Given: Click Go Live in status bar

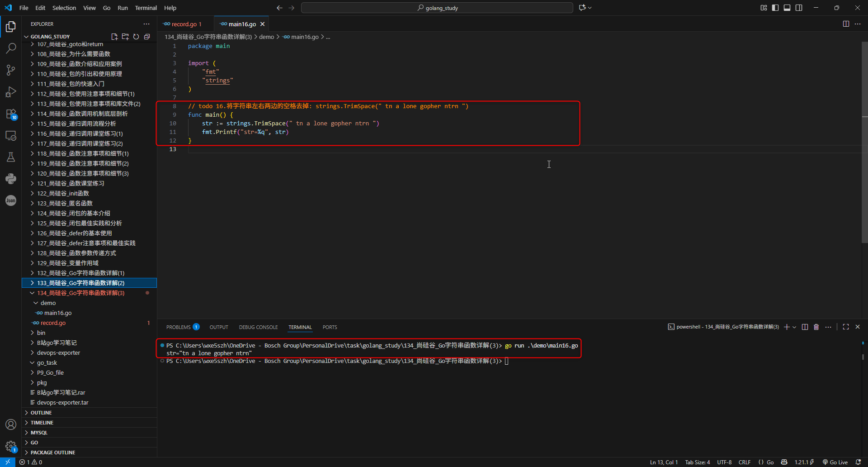Looking at the screenshot, I should click(835, 462).
